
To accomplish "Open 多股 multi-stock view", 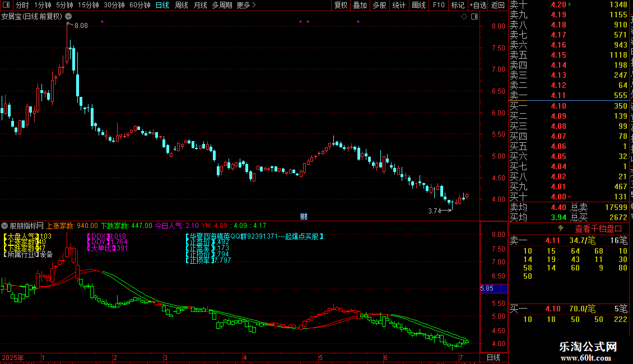I will pos(379,5).
